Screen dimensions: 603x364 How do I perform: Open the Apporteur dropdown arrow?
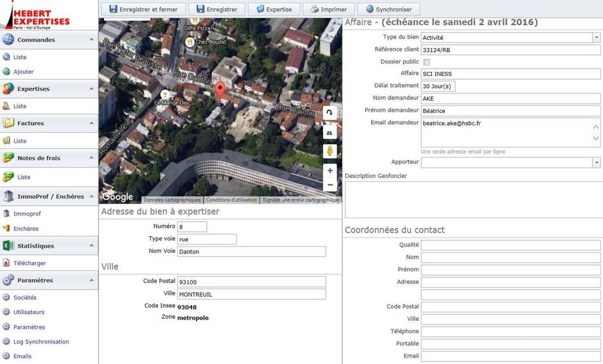tap(596, 162)
